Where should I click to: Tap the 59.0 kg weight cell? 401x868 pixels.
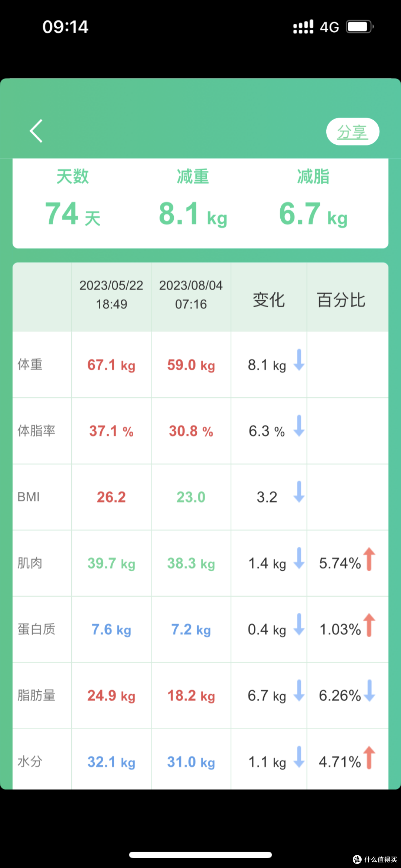coord(191,365)
